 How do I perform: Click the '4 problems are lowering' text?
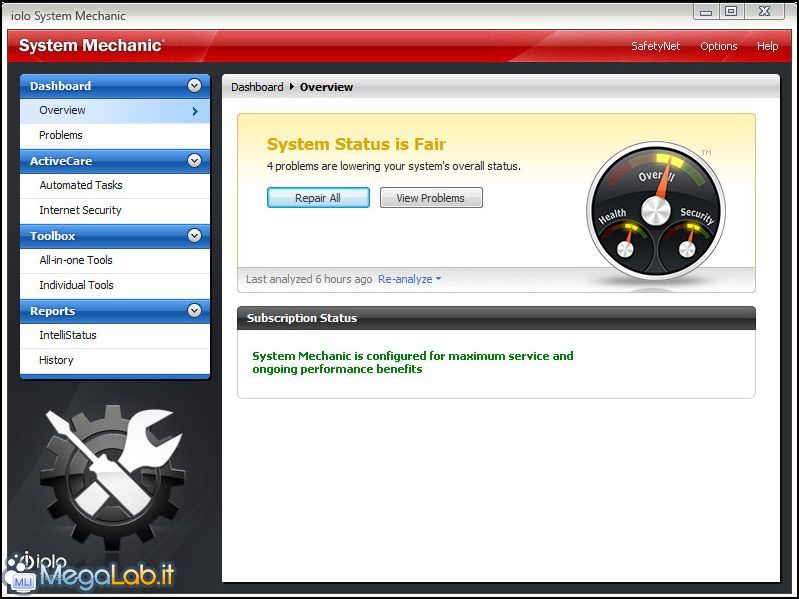coord(393,166)
